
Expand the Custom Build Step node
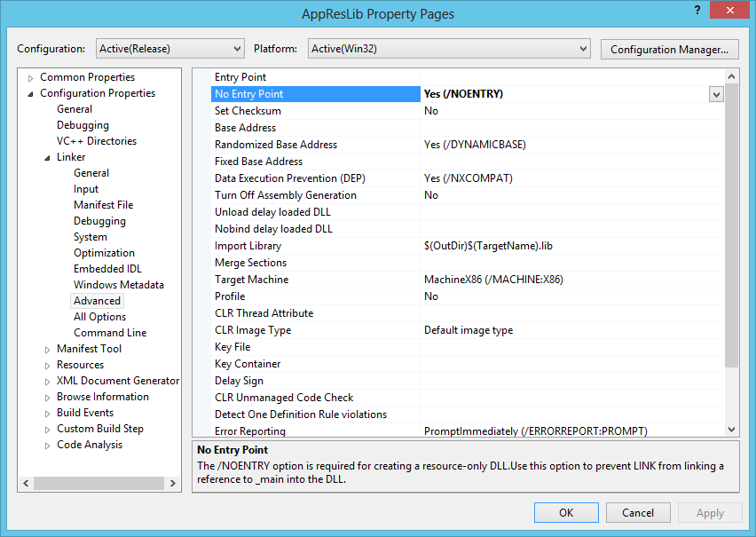pyautogui.click(x=47, y=429)
